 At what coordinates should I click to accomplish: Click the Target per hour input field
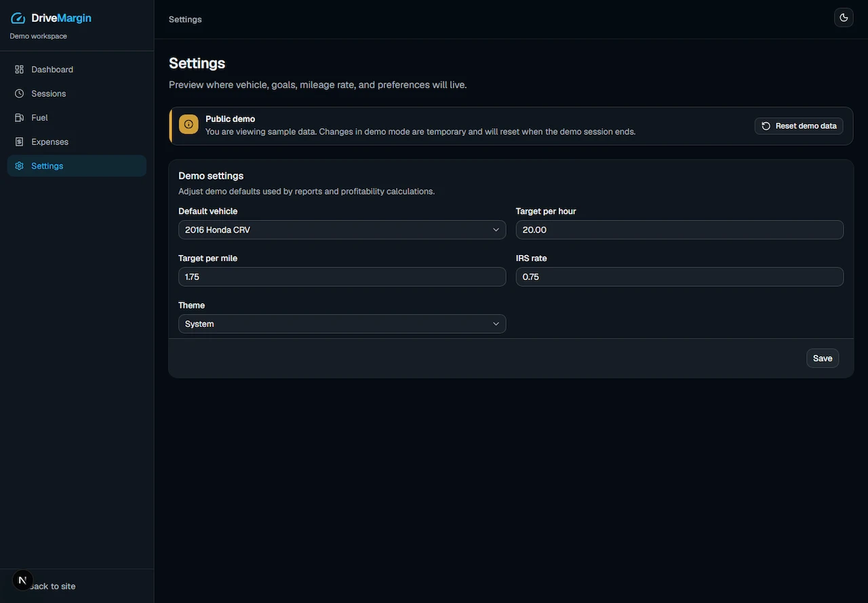point(679,230)
